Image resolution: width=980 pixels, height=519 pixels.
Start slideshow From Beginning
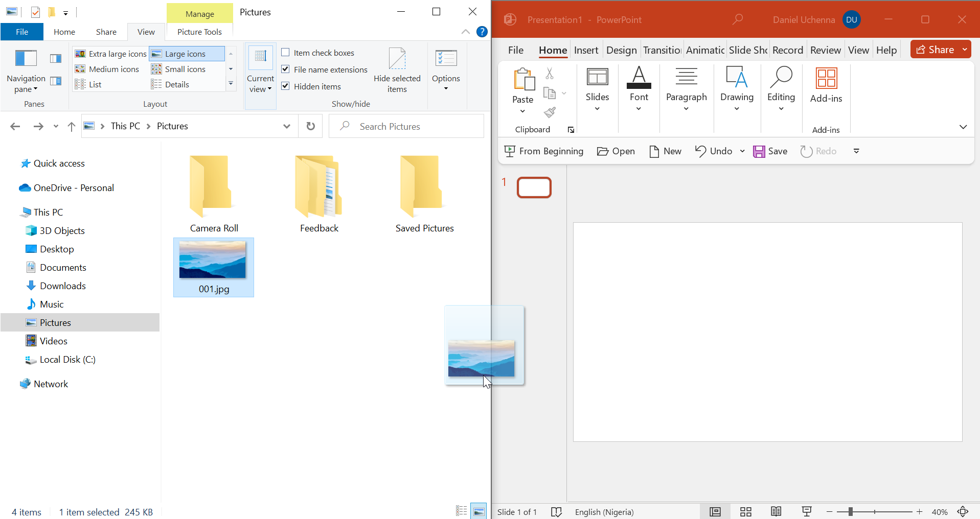coord(543,151)
